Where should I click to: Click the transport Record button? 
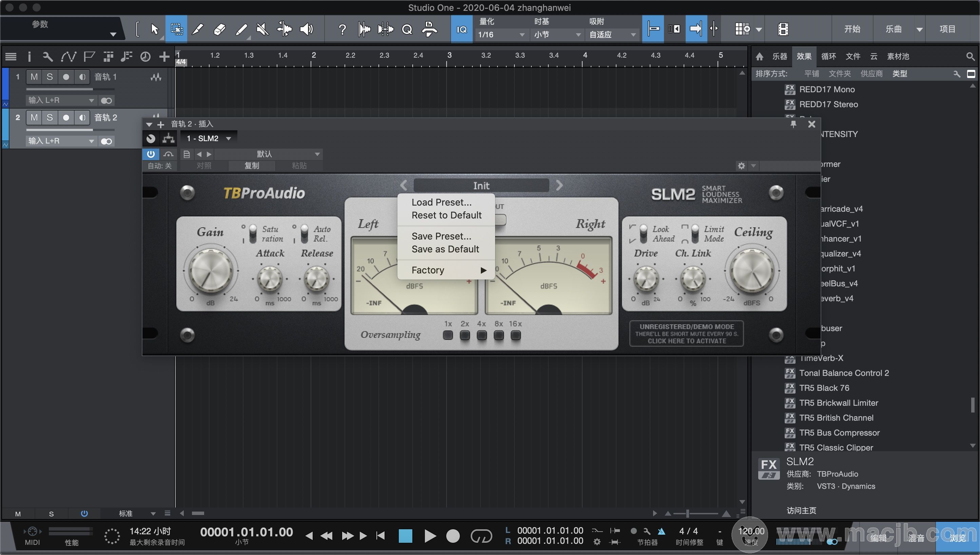[453, 536]
